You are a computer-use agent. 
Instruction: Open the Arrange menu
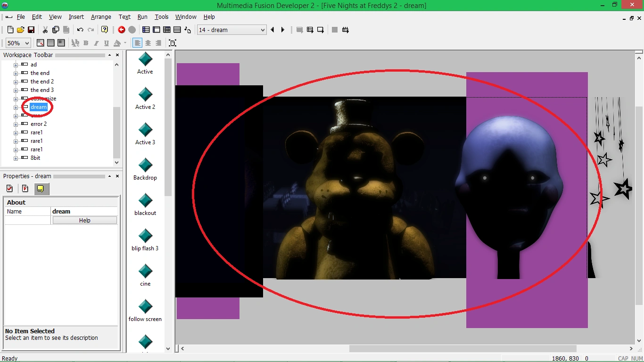point(101,17)
